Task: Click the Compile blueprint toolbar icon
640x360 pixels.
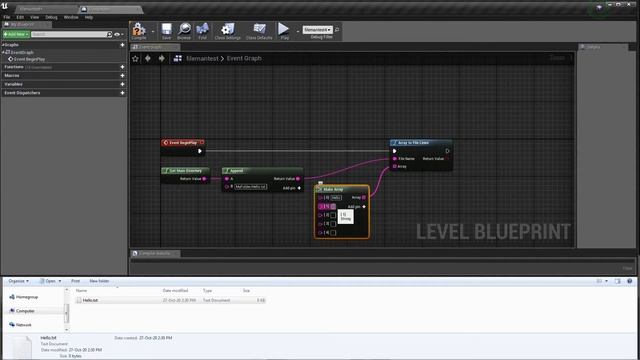Action: [x=139, y=30]
